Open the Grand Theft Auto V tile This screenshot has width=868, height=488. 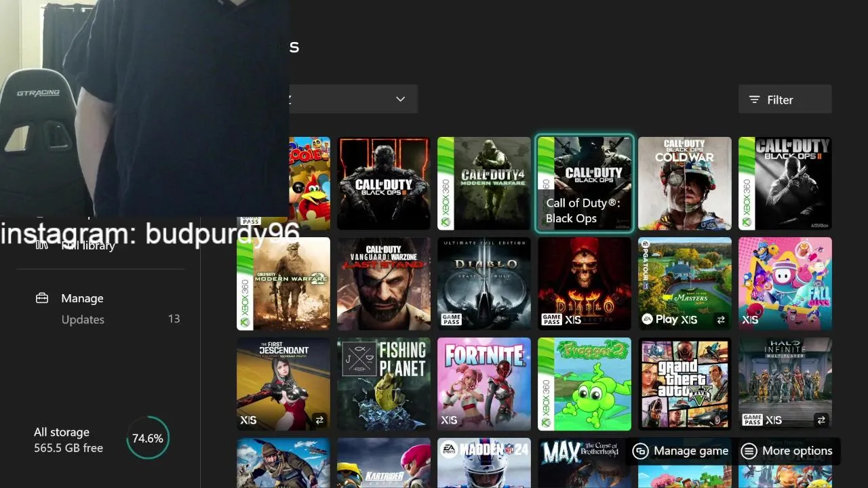[685, 384]
